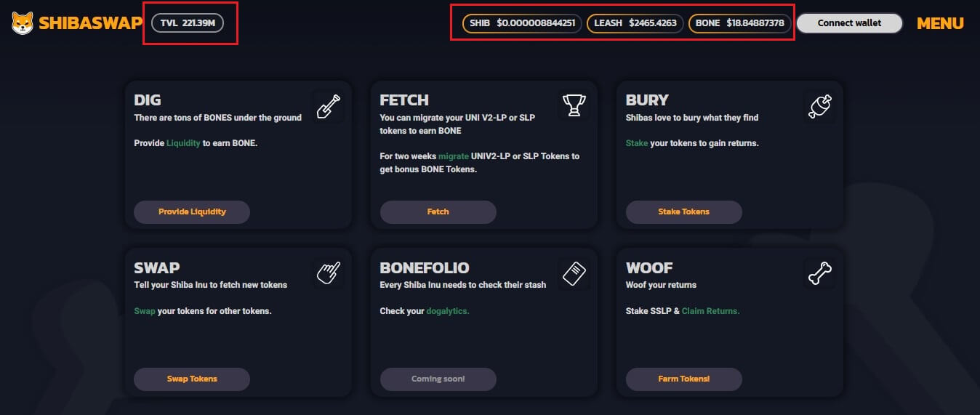Click the TVL 221.39M pill
The image size is (980, 415).
coord(188,23)
